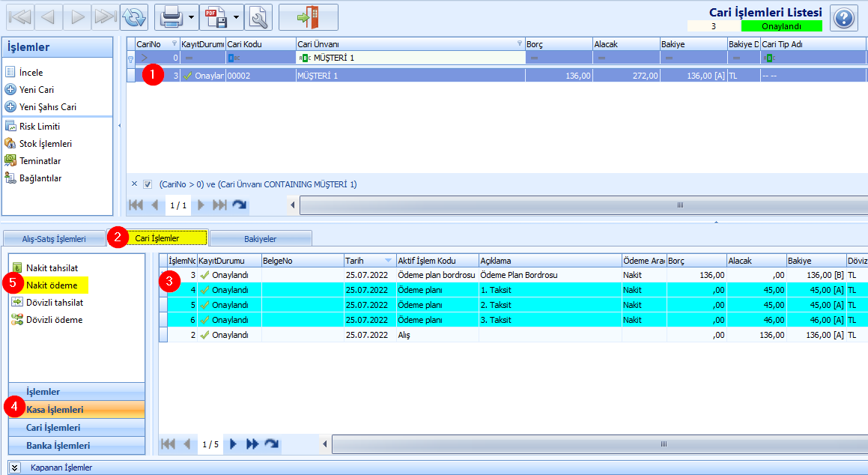
Task: Jump to last record in lower grid navigator
Action: pos(252,444)
